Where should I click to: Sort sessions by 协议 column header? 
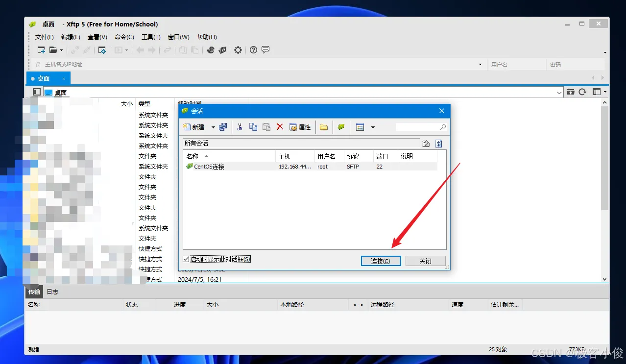point(359,156)
